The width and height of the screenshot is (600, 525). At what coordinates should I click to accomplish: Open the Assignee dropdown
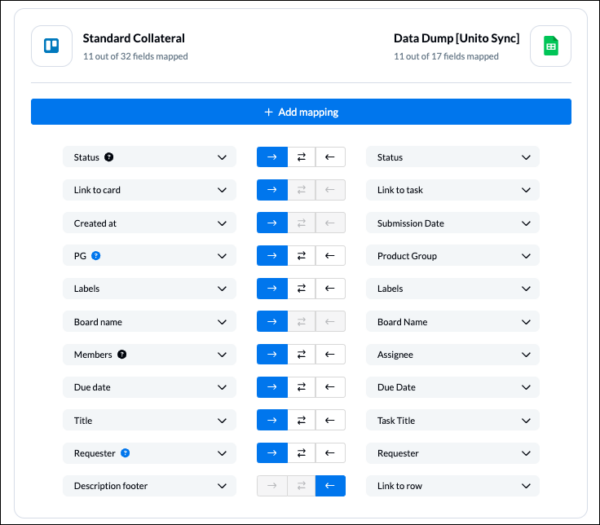(x=453, y=354)
